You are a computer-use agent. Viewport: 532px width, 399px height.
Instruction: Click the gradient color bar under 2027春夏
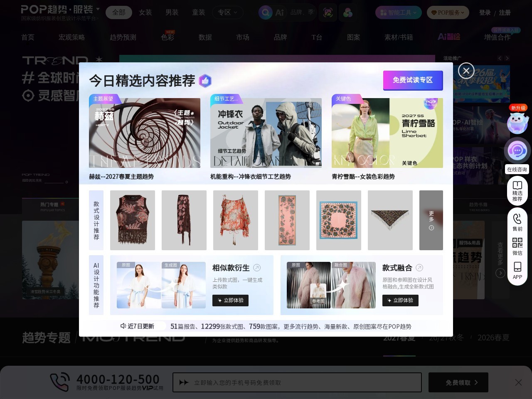point(399,357)
